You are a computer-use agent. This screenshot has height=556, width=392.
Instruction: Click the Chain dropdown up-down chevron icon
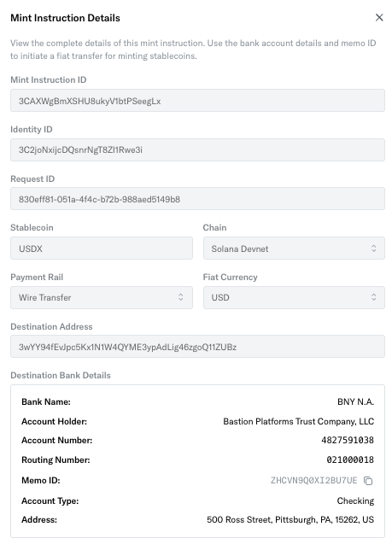coord(373,249)
